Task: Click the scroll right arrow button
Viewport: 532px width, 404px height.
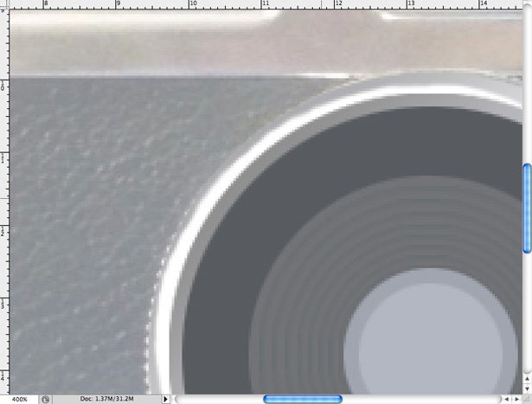Action: pos(517,400)
